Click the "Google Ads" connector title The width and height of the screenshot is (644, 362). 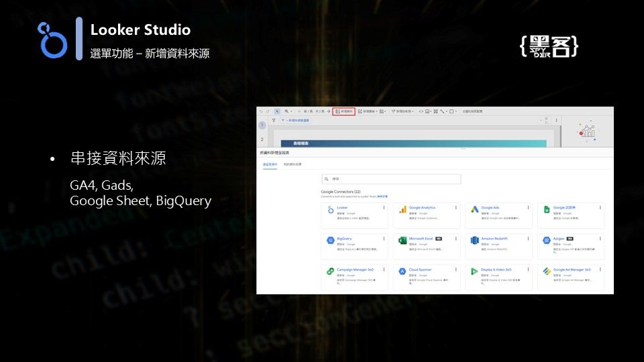click(490, 208)
